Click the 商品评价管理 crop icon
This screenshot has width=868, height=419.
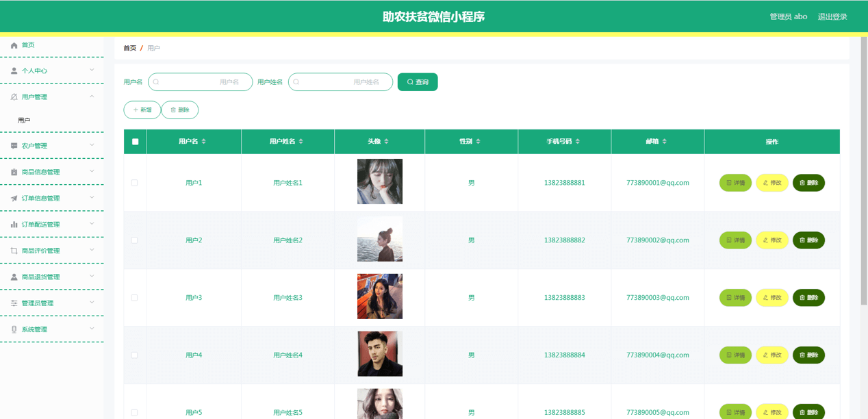pyautogui.click(x=14, y=251)
